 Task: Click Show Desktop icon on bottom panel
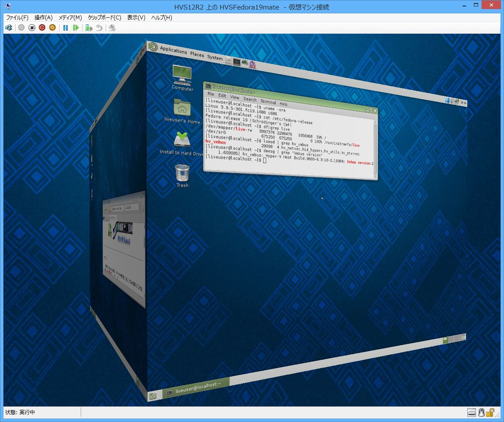pos(153,396)
